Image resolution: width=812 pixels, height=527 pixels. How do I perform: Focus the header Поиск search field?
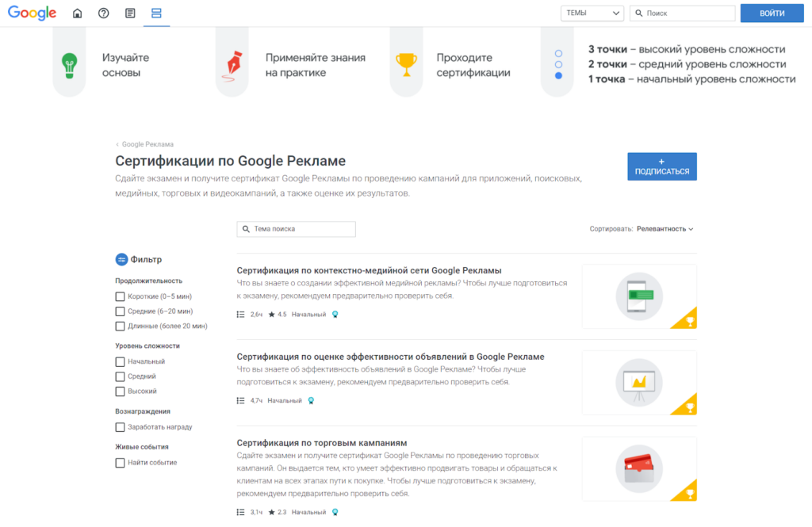[x=683, y=13]
